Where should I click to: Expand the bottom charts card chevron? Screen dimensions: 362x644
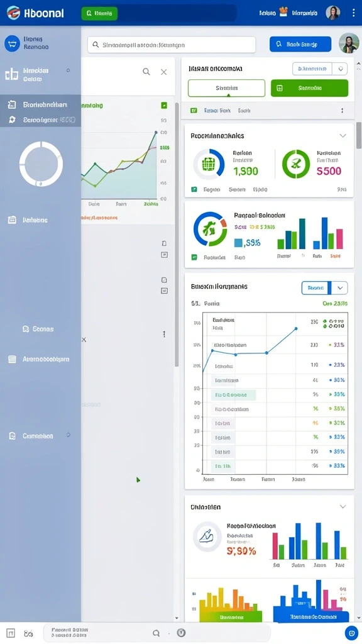[x=343, y=507]
